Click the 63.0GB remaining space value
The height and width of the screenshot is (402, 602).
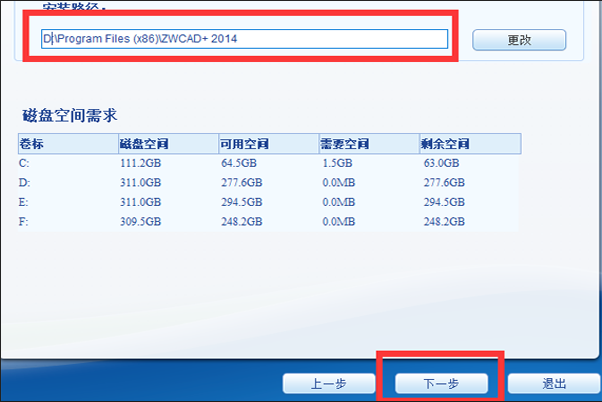[x=442, y=163]
